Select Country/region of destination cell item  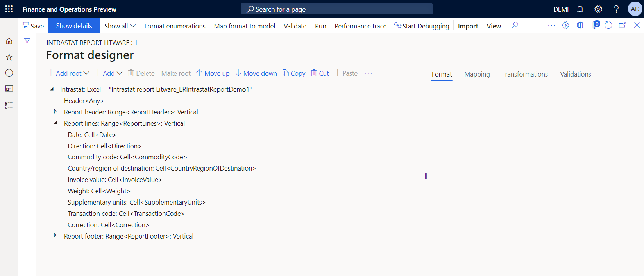[x=162, y=168]
